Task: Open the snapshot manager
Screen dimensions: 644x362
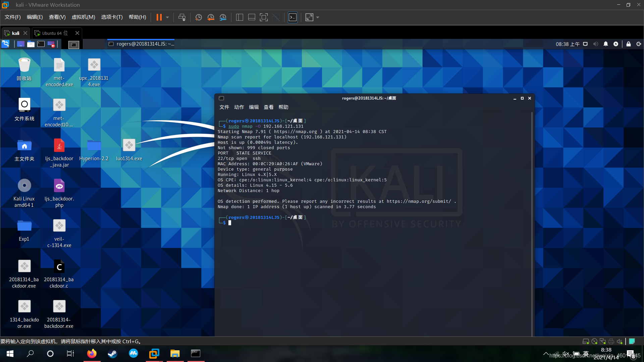Action: point(223,17)
